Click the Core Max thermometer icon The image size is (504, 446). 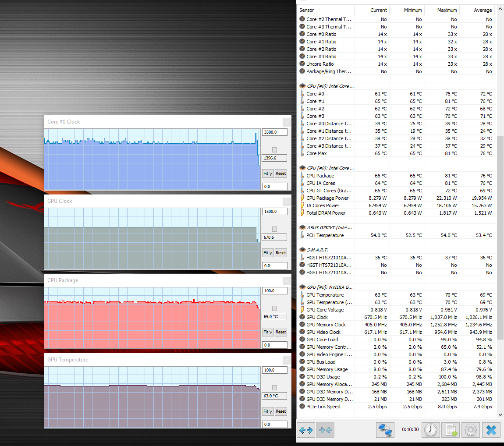(x=302, y=153)
